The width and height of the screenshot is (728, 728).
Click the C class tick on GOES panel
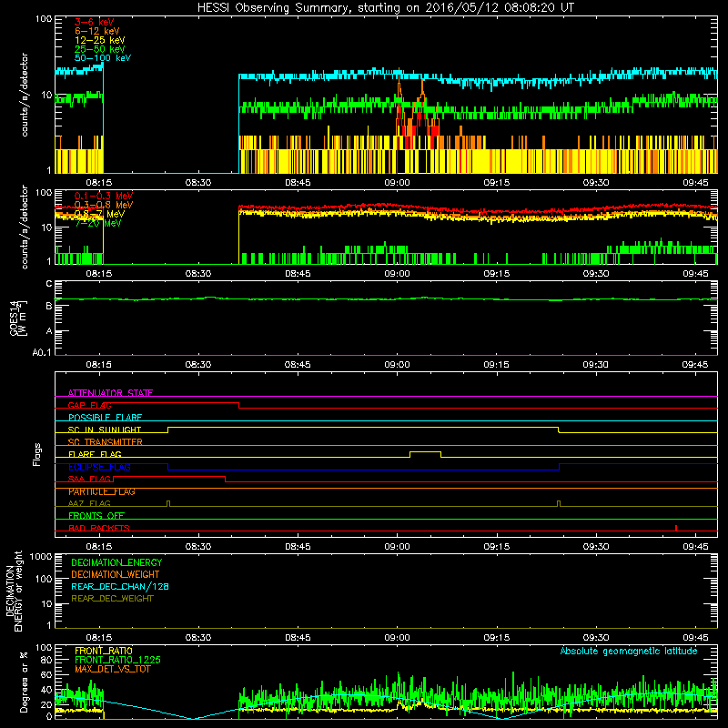pyautogui.click(x=49, y=284)
